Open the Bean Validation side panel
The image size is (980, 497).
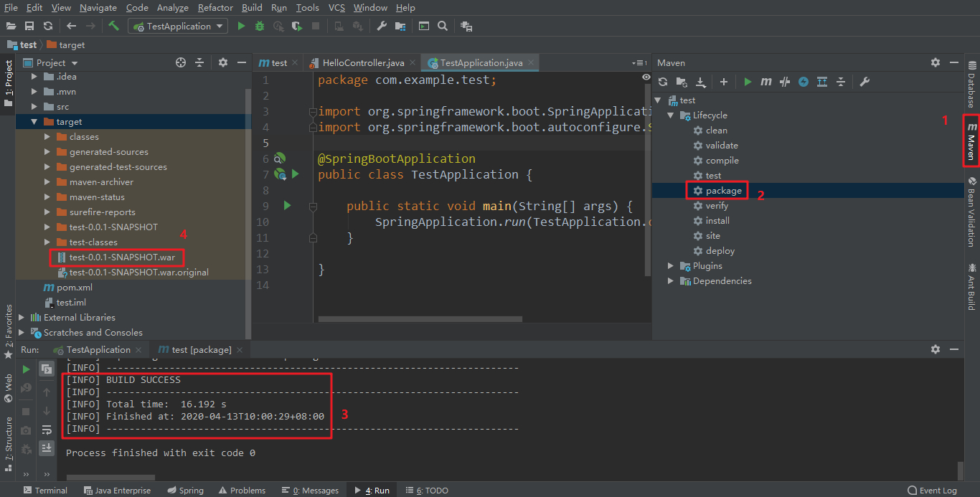(972, 212)
